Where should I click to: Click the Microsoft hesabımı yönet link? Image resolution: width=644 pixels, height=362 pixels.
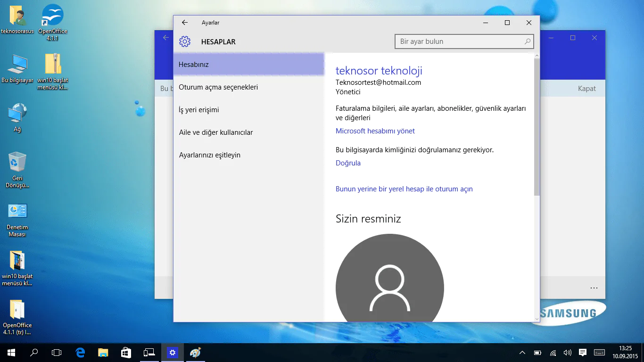coord(375,131)
